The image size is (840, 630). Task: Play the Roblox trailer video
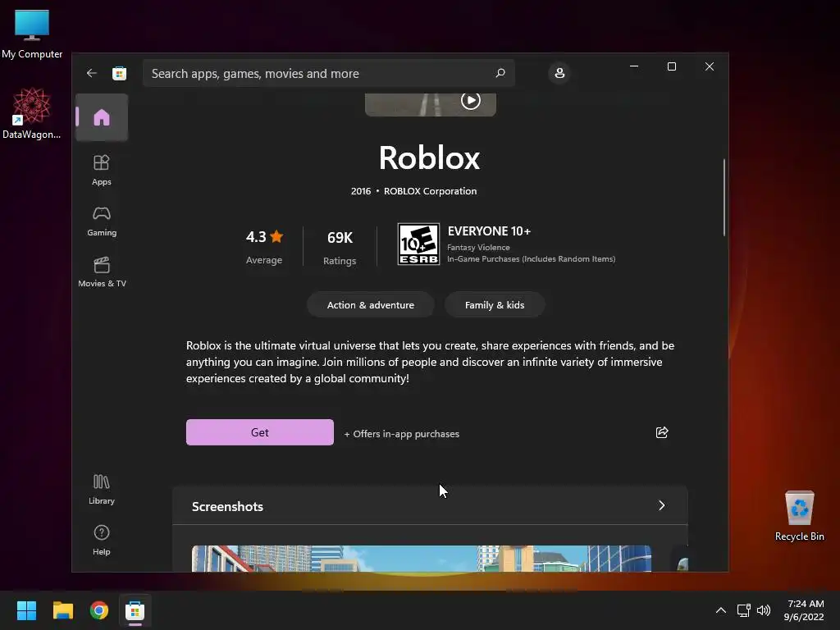click(470, 100)
